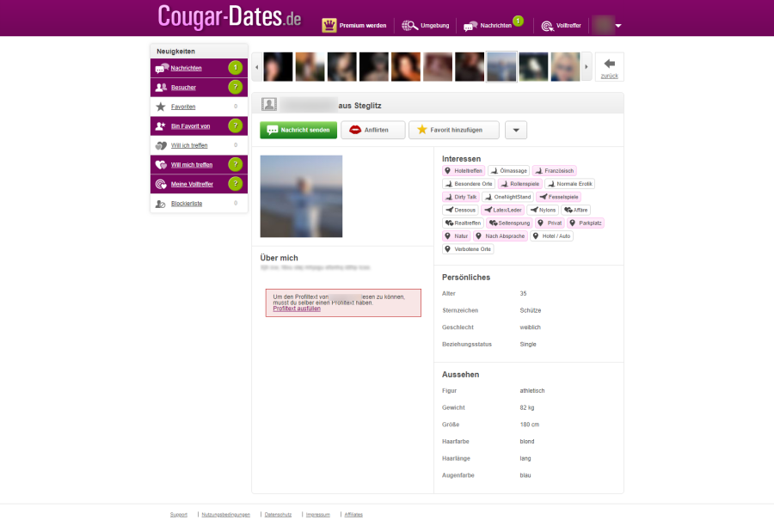
Task: Click the Affäre interest tag
Action: point(575,210)
